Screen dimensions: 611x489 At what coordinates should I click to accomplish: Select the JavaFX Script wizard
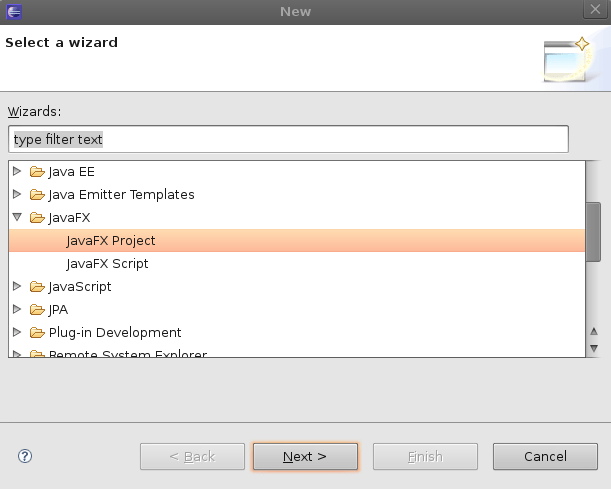tap(297, 263)
